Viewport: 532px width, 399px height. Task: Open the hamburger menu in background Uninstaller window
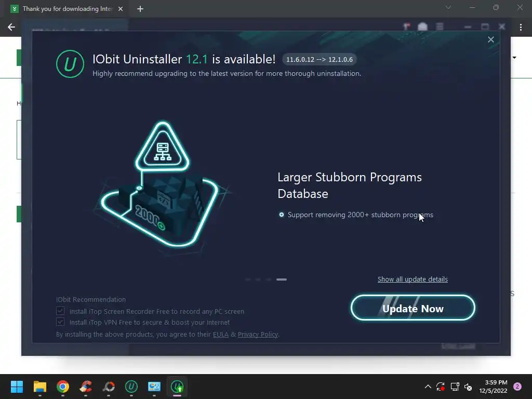coord(440,26)
